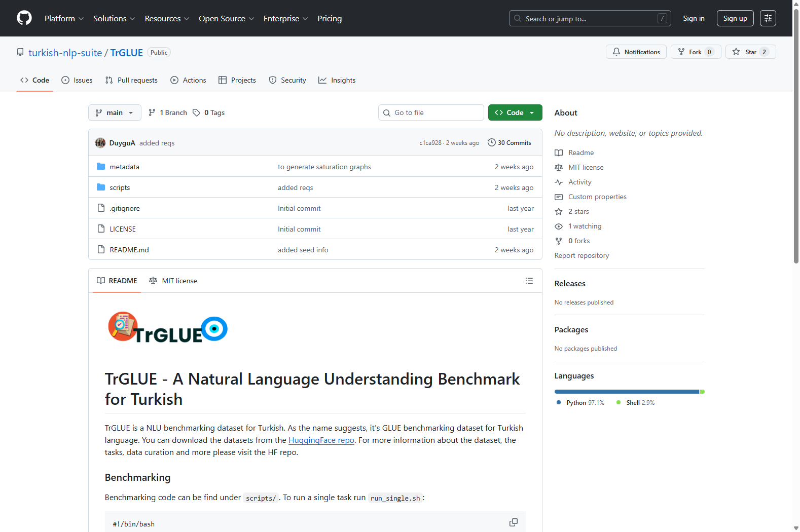Click the Go to file search box
Image resolution: width=800 pixels, height=532 pixels.
431,112
